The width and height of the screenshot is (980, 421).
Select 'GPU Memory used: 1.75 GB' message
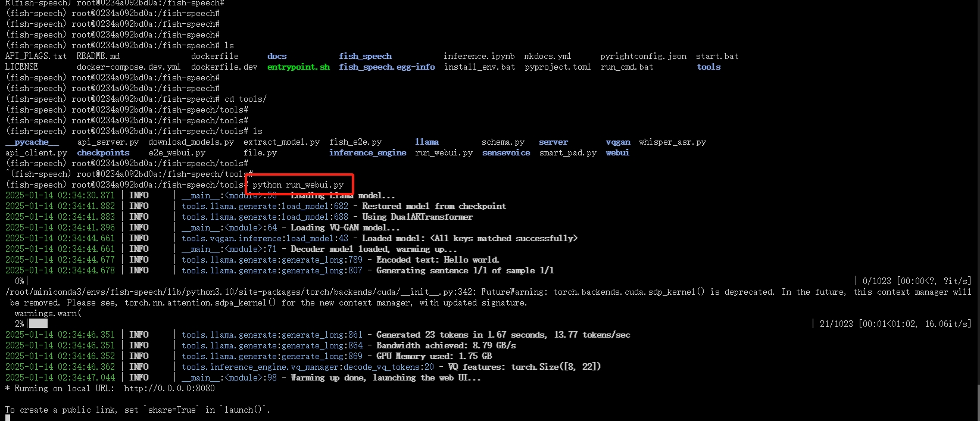click(434, 356)
